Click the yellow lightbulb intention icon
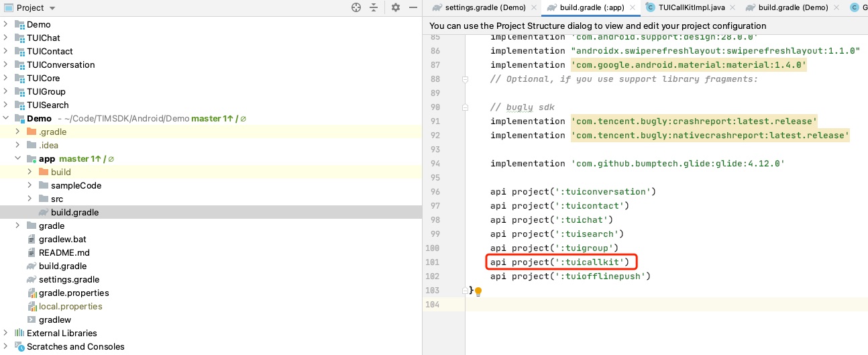868x355 pixels. pos(478,291)
